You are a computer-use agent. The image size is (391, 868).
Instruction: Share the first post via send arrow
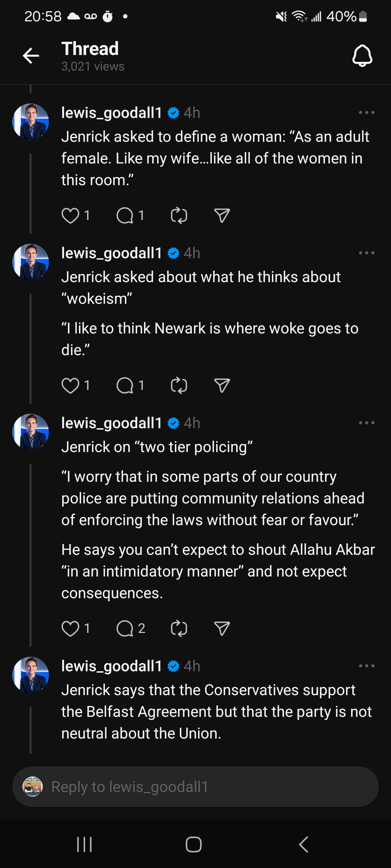tap(221, 215)
